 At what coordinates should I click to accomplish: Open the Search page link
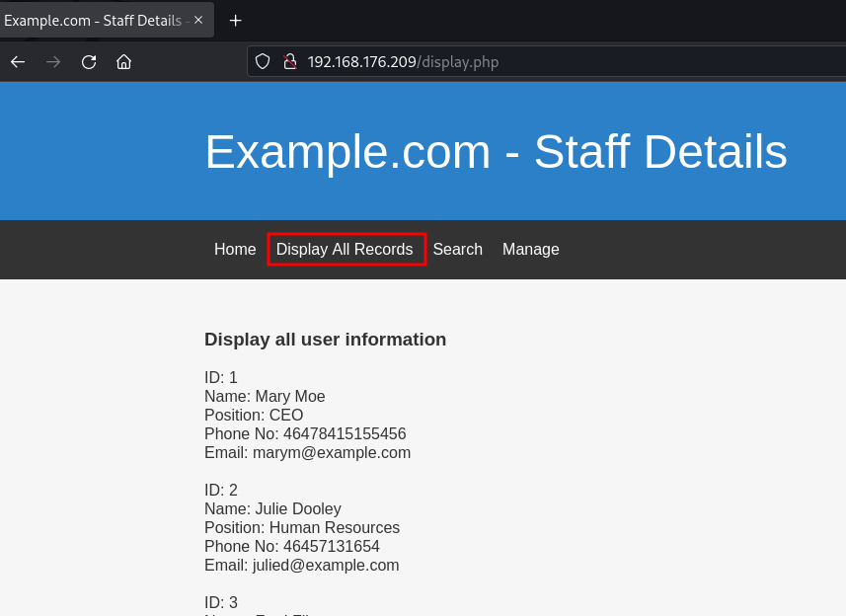[x=457, y=250]
